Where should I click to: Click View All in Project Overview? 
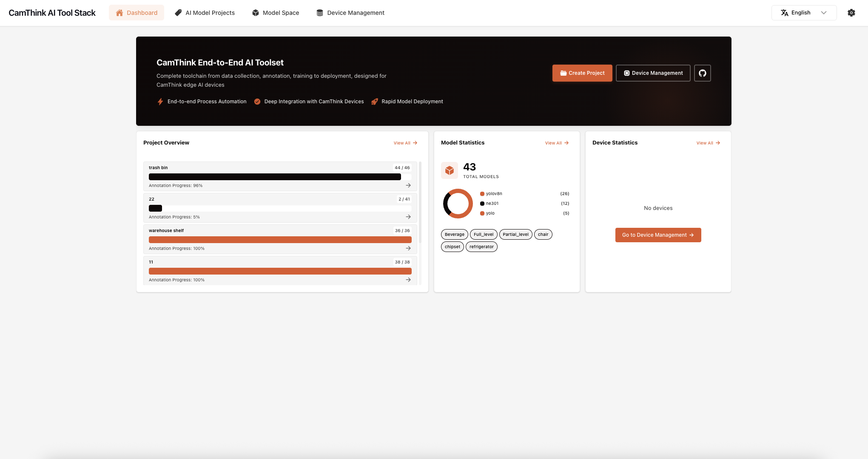[x=405, y=143]
